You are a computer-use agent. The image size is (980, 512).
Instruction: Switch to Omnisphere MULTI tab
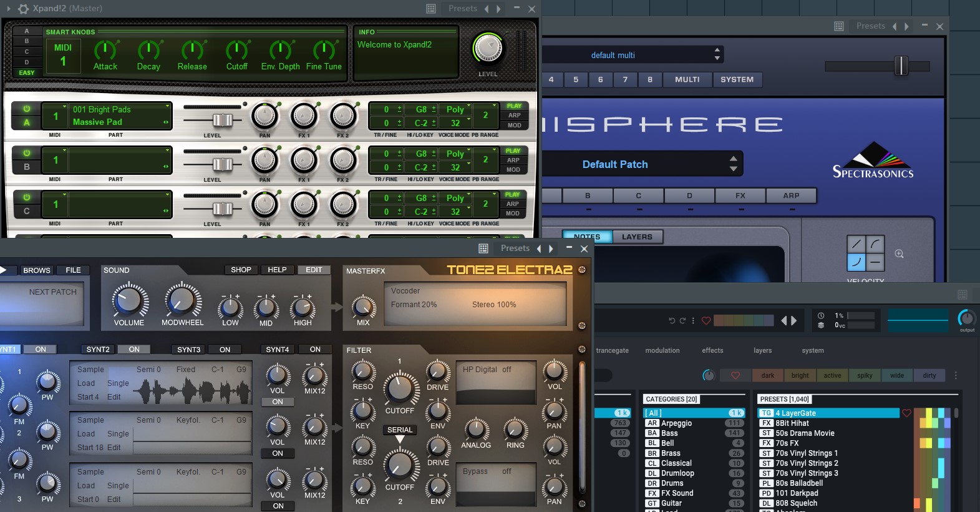click(x=687, y=79)
